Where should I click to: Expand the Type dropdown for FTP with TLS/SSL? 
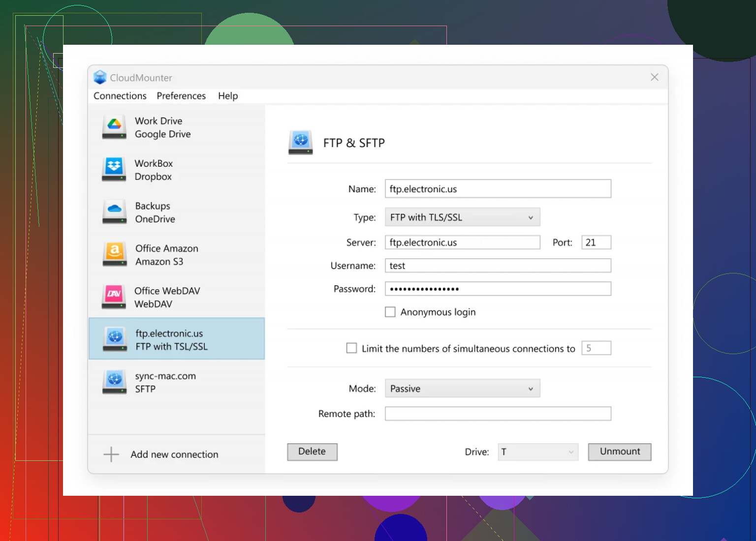point(462,217)
